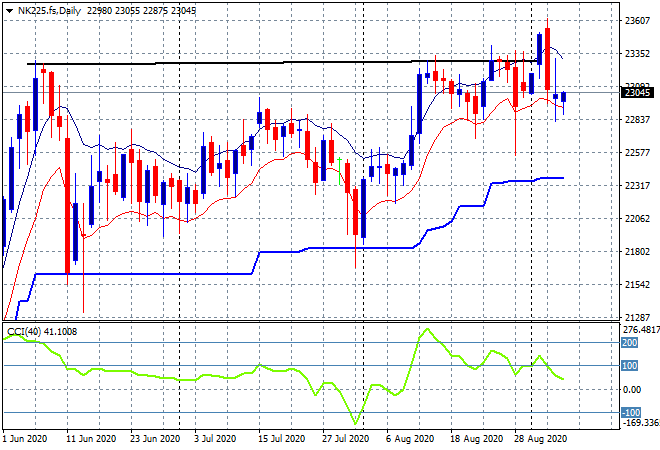Select the black horizontal resistance trendline

tap(282, 63)
